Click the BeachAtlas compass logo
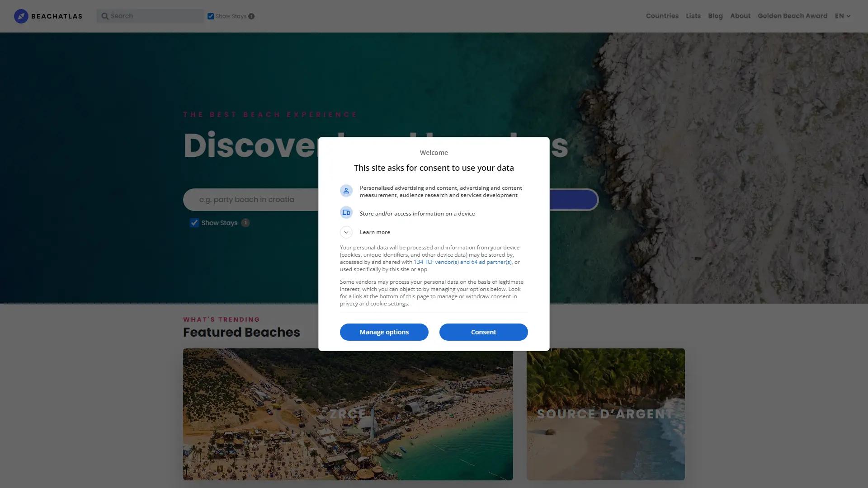The image size is (868, 488). pos(21,16)
